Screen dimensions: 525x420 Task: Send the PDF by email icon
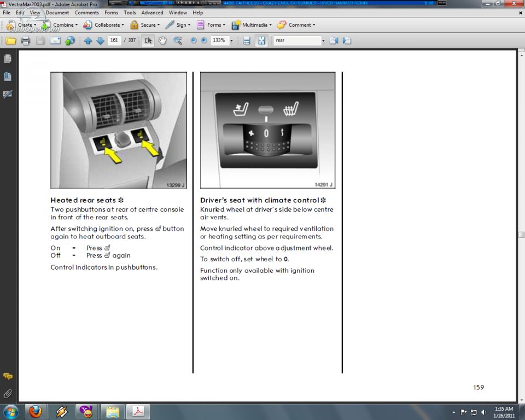[x=55, y=41]
